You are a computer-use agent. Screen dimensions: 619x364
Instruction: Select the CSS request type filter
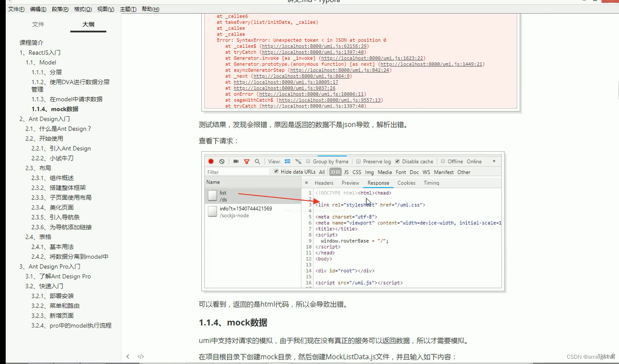tap(357, 172)
